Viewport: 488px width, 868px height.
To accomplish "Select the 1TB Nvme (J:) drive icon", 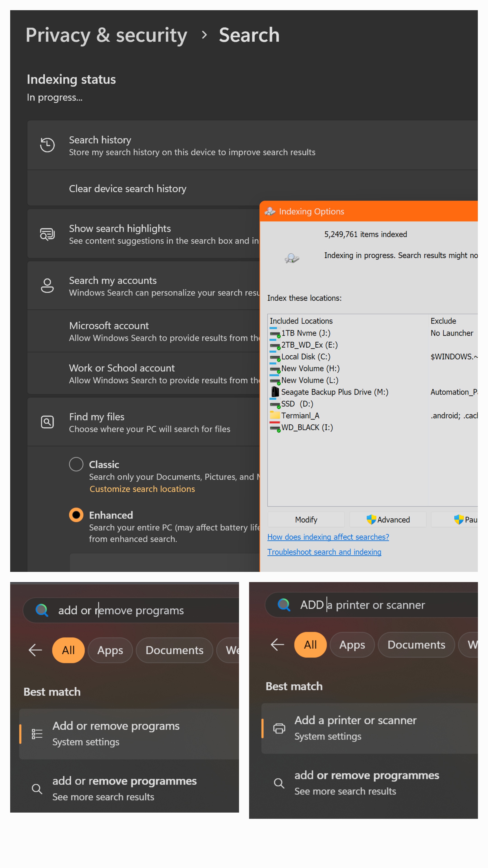I will pyautogui.click(x=275, y=333).
